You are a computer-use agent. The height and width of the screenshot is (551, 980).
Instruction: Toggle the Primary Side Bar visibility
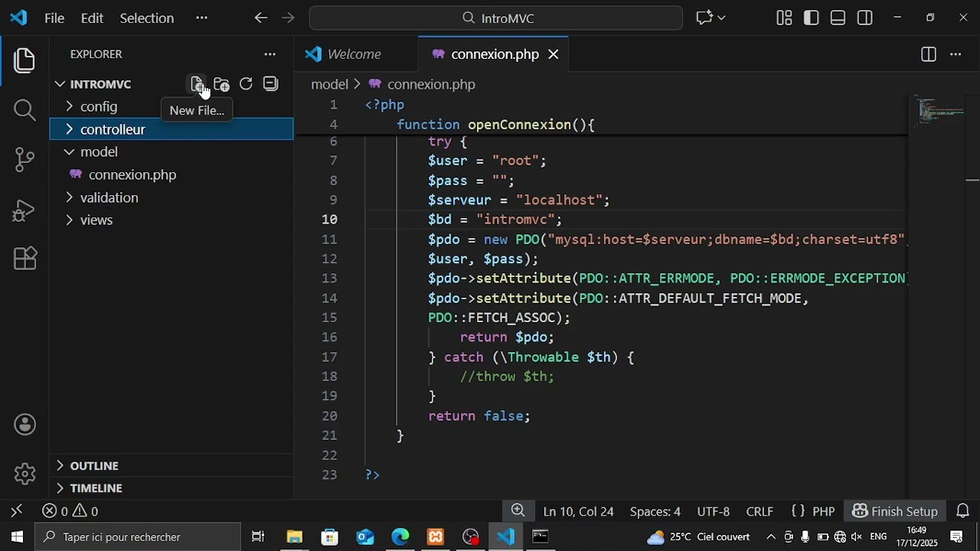tap(811, 18)
